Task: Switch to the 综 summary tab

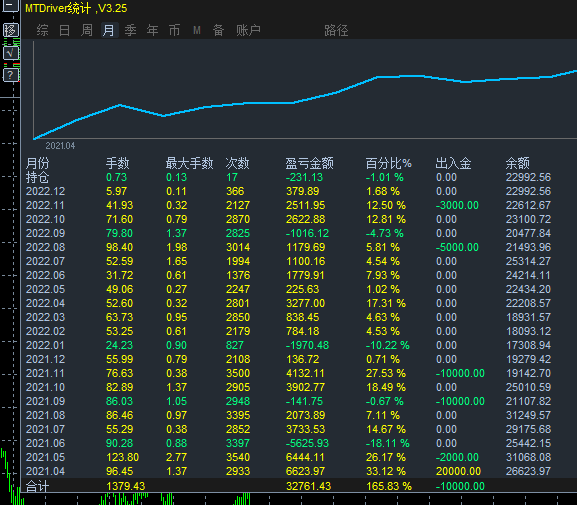Action: click(43, 30)
